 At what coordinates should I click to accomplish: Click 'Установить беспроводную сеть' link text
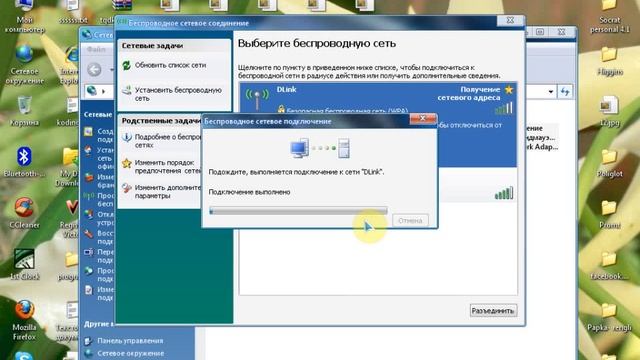178,94
